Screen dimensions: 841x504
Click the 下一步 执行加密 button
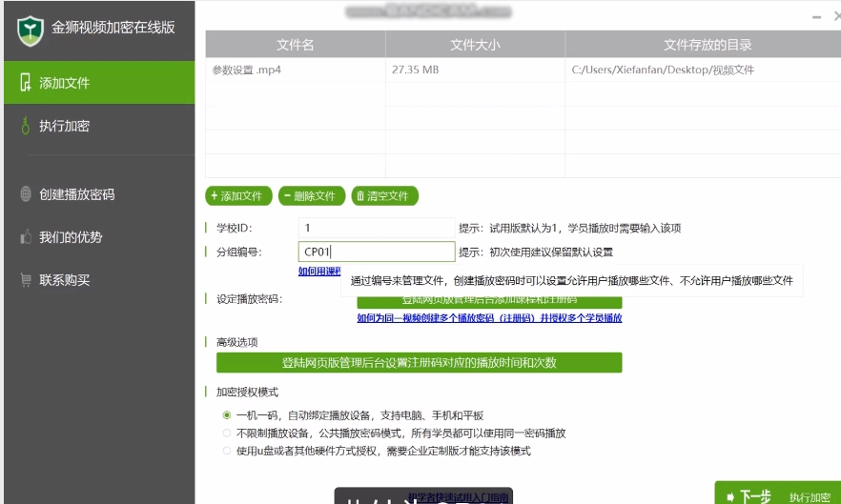[778, 493]
